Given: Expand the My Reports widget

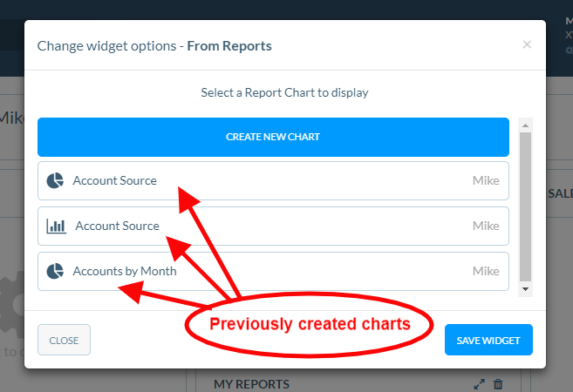Looking at the screenshot, I should click(x=479, y=383).
